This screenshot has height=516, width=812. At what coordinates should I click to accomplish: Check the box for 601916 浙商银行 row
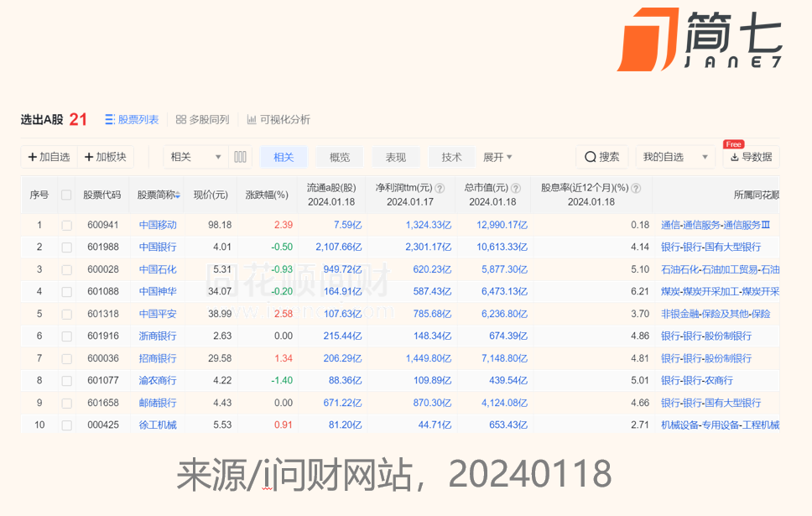point(67,336)
